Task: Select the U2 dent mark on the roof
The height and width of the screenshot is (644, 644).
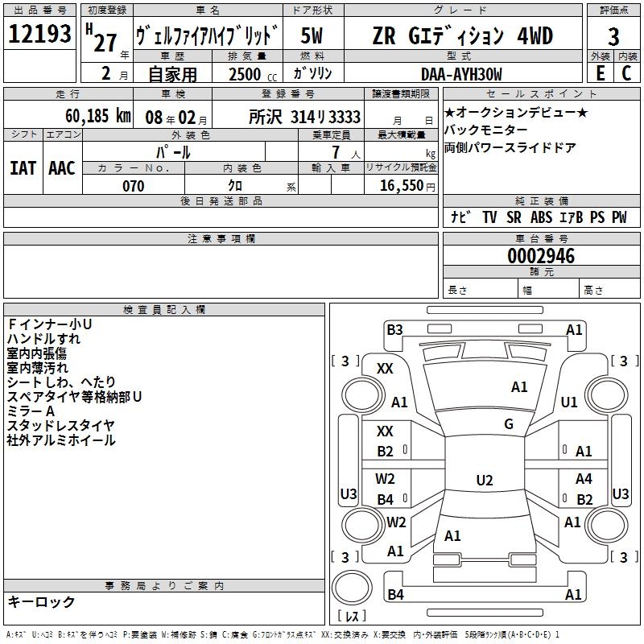Action: [x=484, y=481]
